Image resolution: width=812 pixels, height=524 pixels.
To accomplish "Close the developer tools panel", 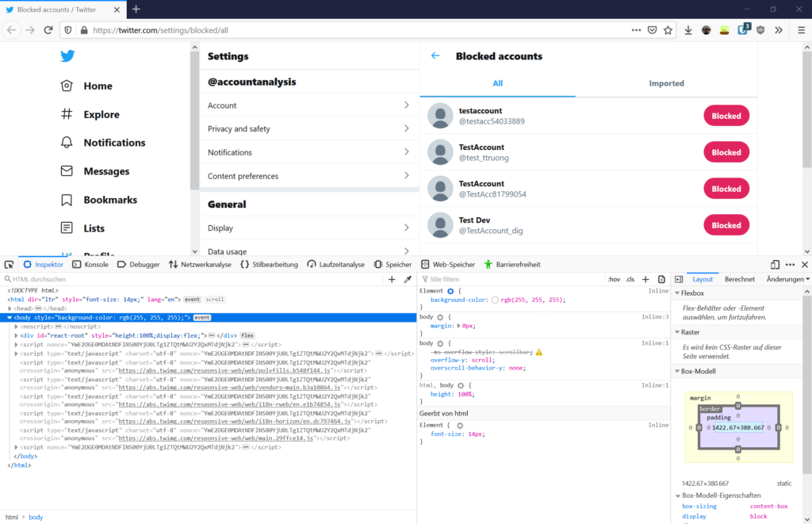I will 805,265.
